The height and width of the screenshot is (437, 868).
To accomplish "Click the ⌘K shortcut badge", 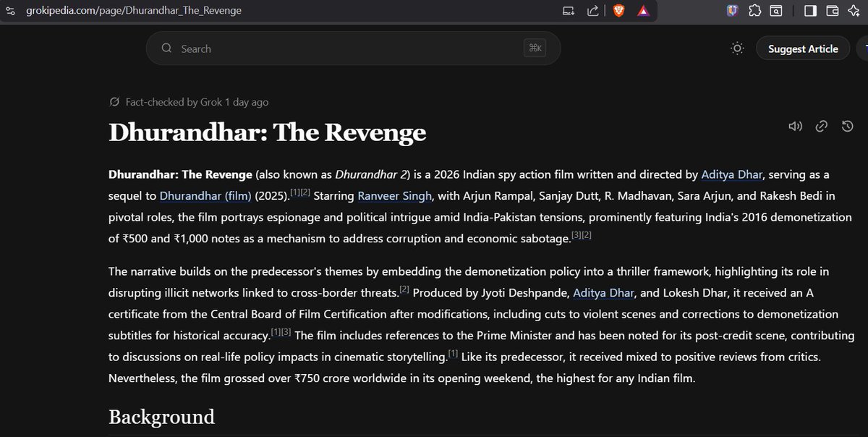I will pos(536,48).
